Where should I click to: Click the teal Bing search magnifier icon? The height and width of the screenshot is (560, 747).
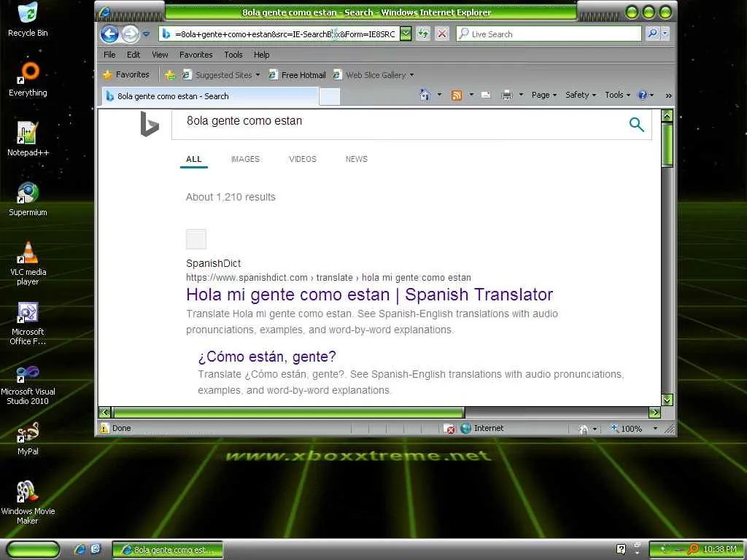636,125
